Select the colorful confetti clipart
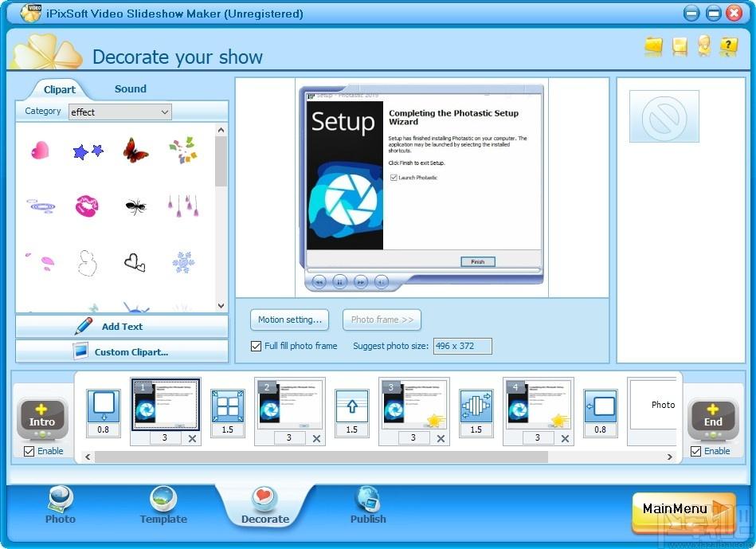The width and height of the screenshot is (756, 549). tap(183, 150)
